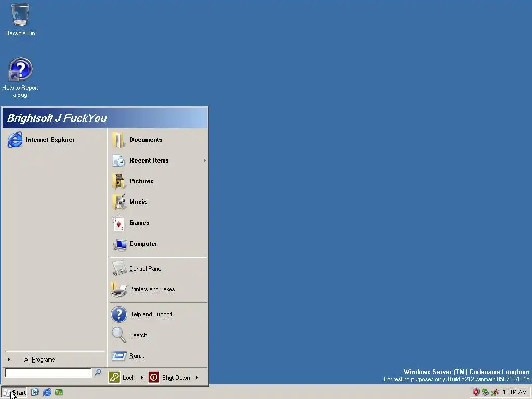Open the Pictures folder entry

[x=158, y=181]
